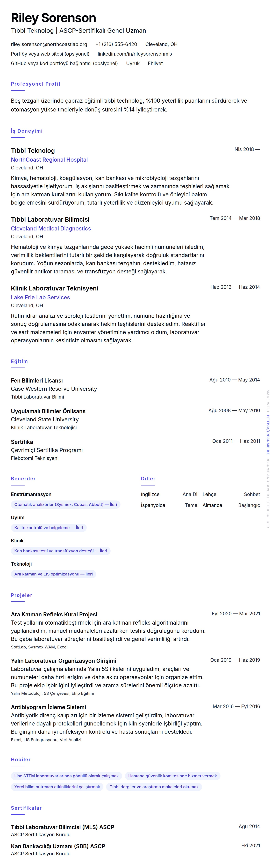Open the linkedin.com/in/rileysorensonmls profile link
The height and width of the screenshot is (868, 271).
pos(135,54)
